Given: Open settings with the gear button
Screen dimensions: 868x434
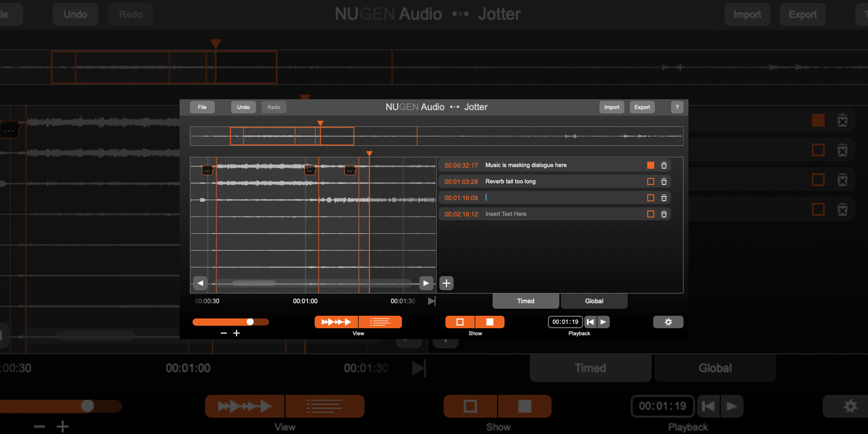Looking at the screenshot, I should pos(668,322).
